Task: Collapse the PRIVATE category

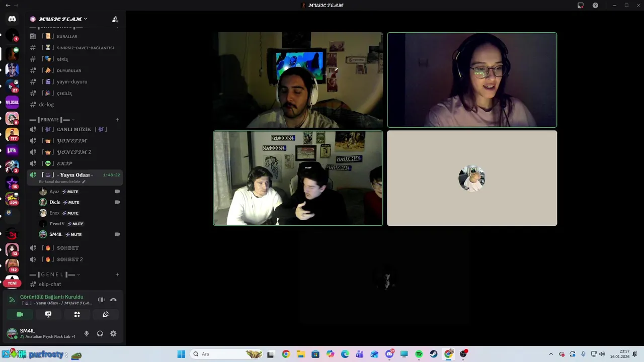Action: pyautogui.click(x=52, y=120)
